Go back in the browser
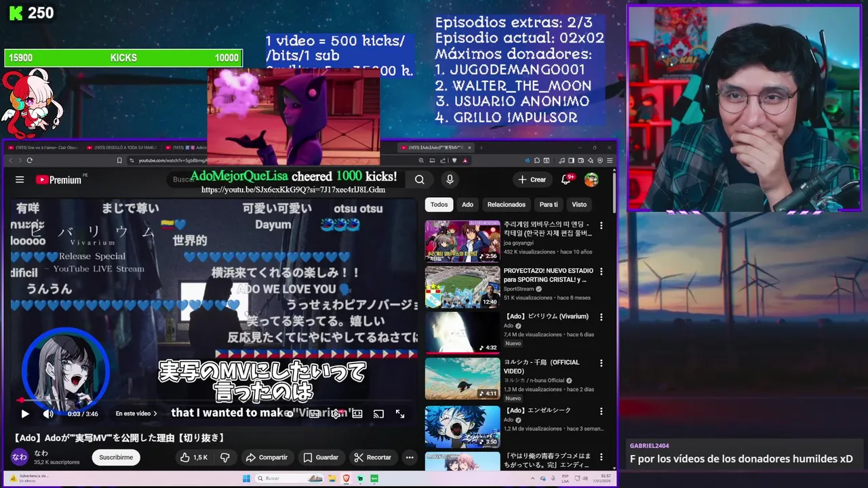Viewport: 868px width, 488px height. tap(10, 161)
